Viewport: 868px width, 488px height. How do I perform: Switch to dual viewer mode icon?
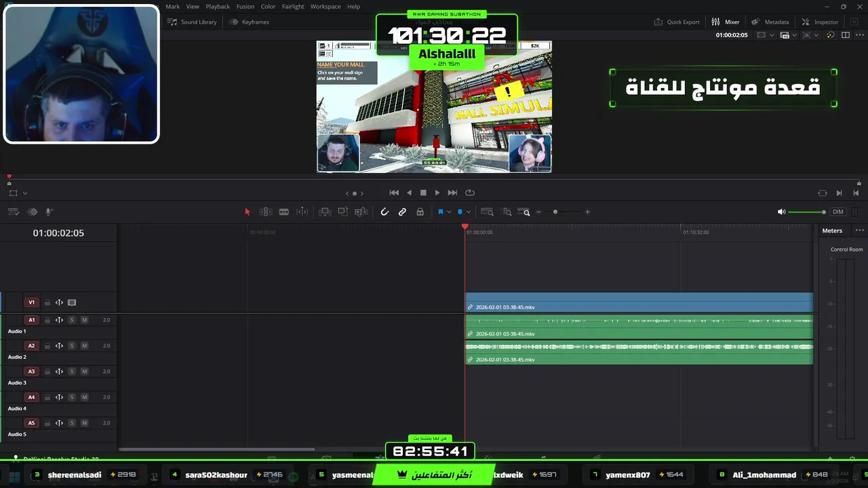[x=845, y=35]
